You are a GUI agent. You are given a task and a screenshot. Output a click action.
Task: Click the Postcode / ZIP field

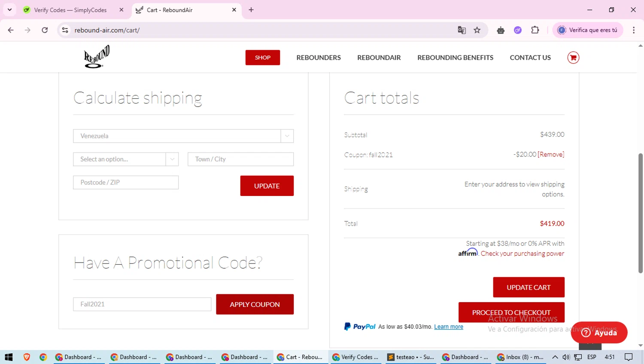(x=126, y=182)
